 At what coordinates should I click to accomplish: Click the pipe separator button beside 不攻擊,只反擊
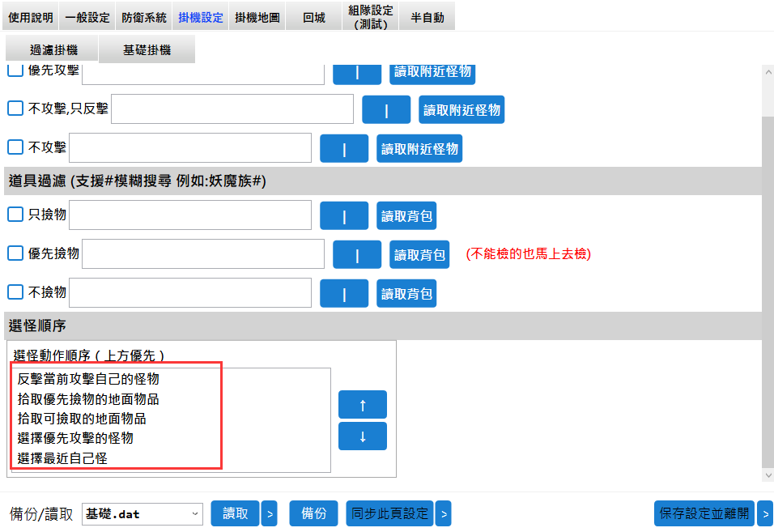pos(386,110)
